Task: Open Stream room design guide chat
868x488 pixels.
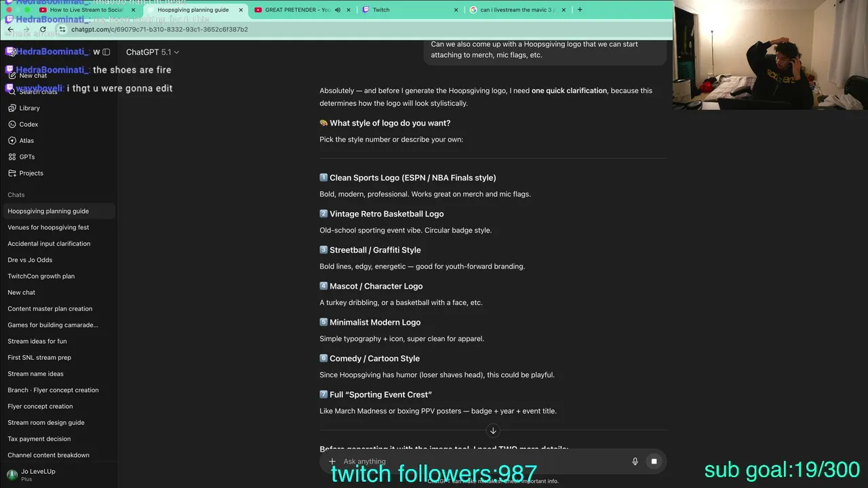Action: coord(59,422)
